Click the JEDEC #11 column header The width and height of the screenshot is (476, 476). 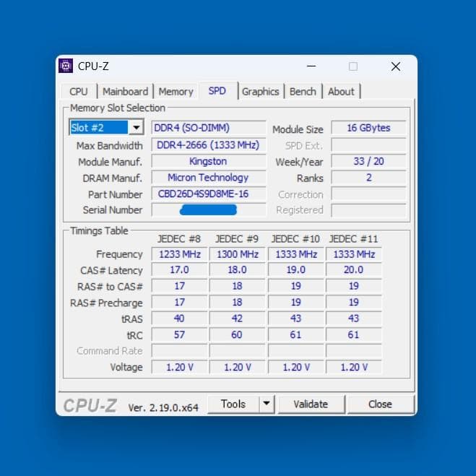point(354,239)
